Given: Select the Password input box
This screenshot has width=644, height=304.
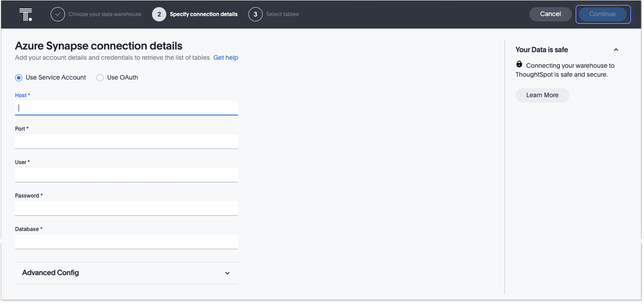Looking at the screenshot, I should click(x=127, y=208).
